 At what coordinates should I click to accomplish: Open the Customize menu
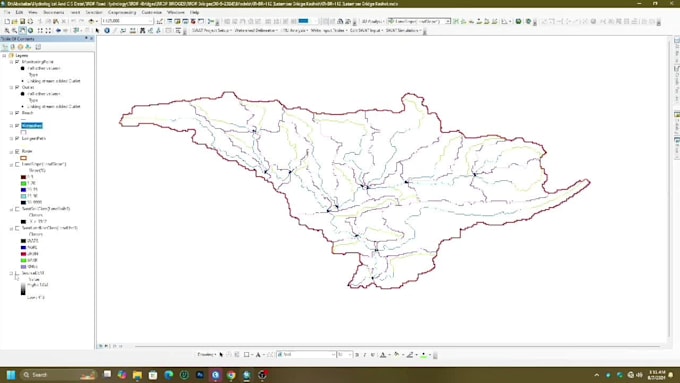pos(152,13)
